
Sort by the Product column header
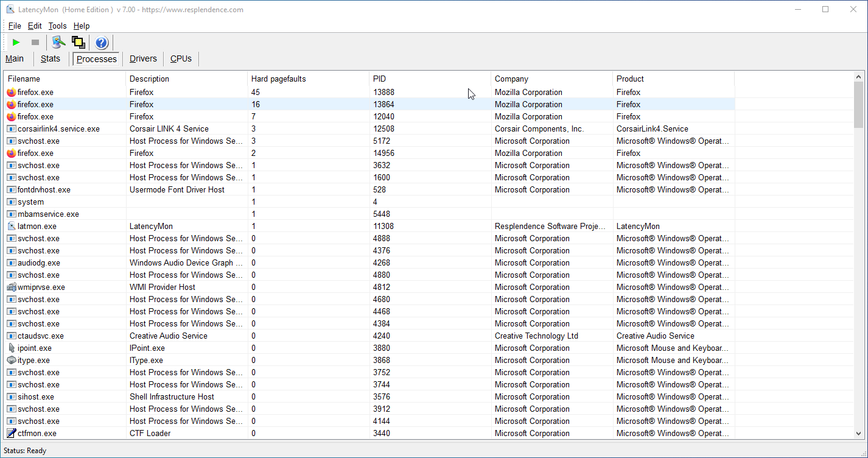674,79
